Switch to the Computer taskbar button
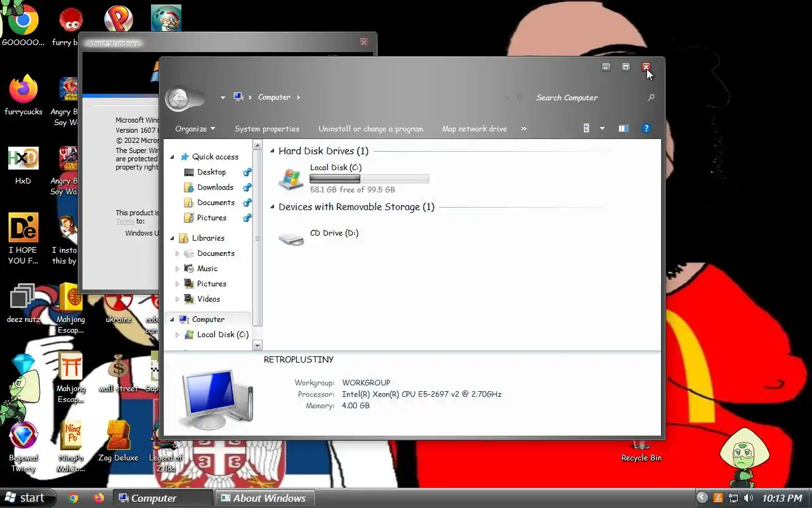The height and width of the screenshot is (508, 812). 163,498
